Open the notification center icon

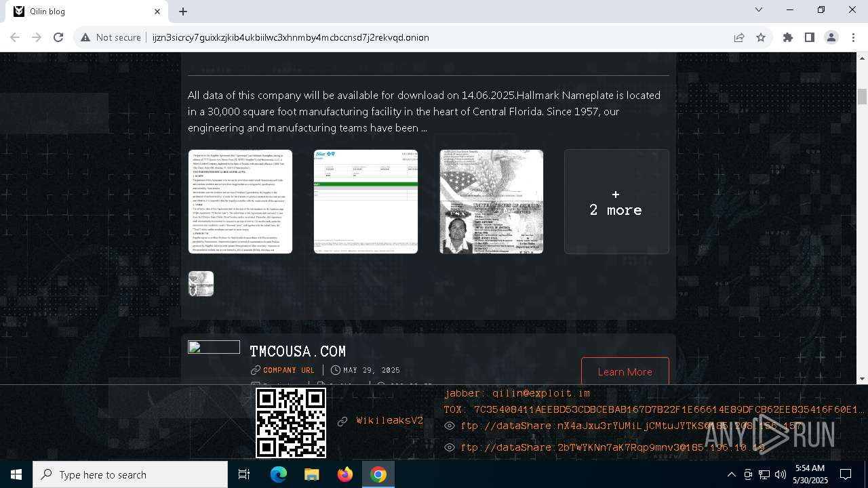[846, 474]
